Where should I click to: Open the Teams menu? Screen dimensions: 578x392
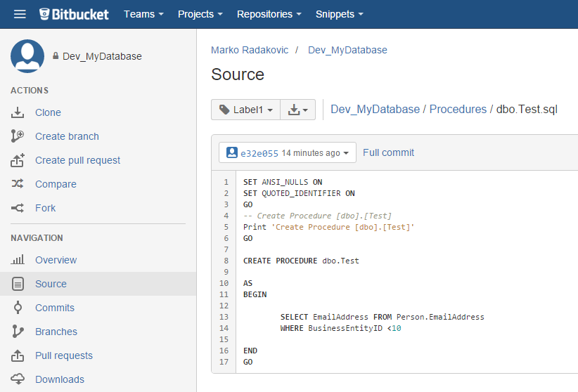point(143,14)
